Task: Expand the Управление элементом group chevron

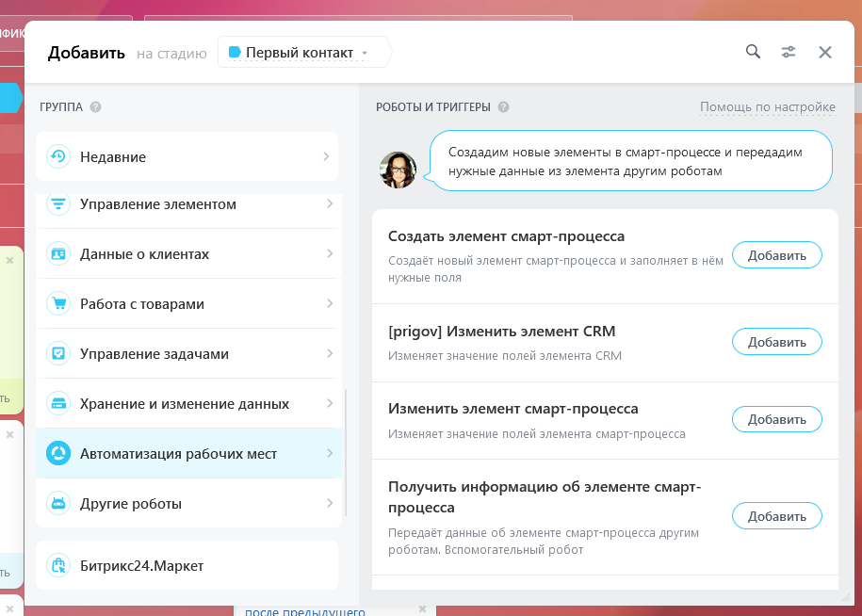Action: (327, 204)
